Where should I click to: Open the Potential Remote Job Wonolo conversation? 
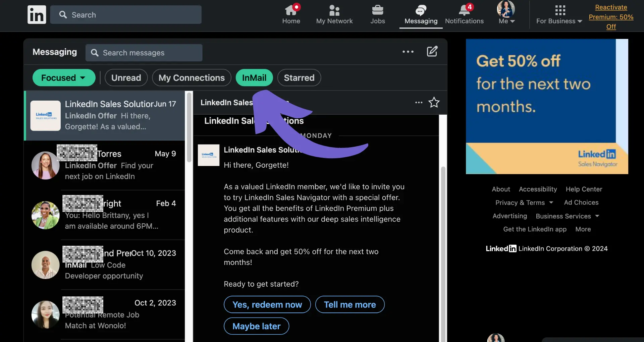(105, 314)
